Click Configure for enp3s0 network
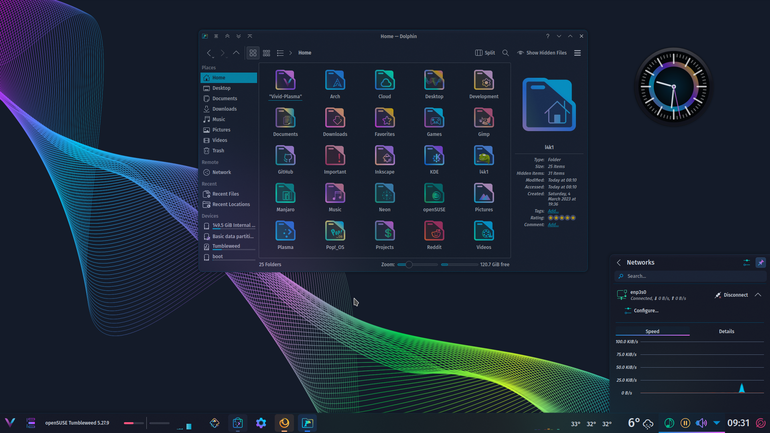This screenshot has height=433, width=770. pos(641,311)
